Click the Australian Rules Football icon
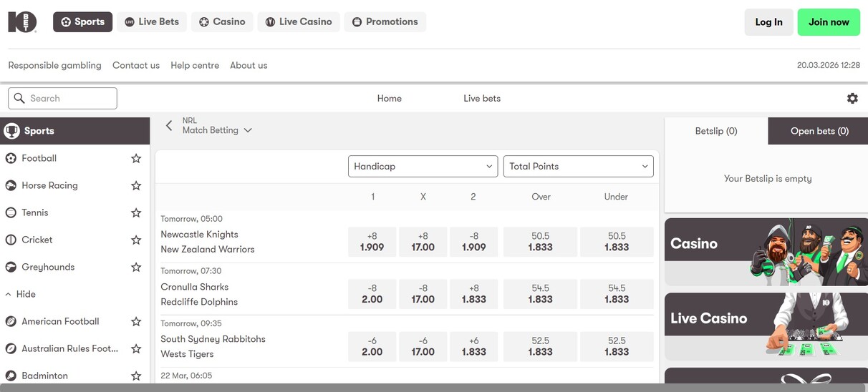Image resolution: width=868 pixels, height=392 pixels. point(11,348)
